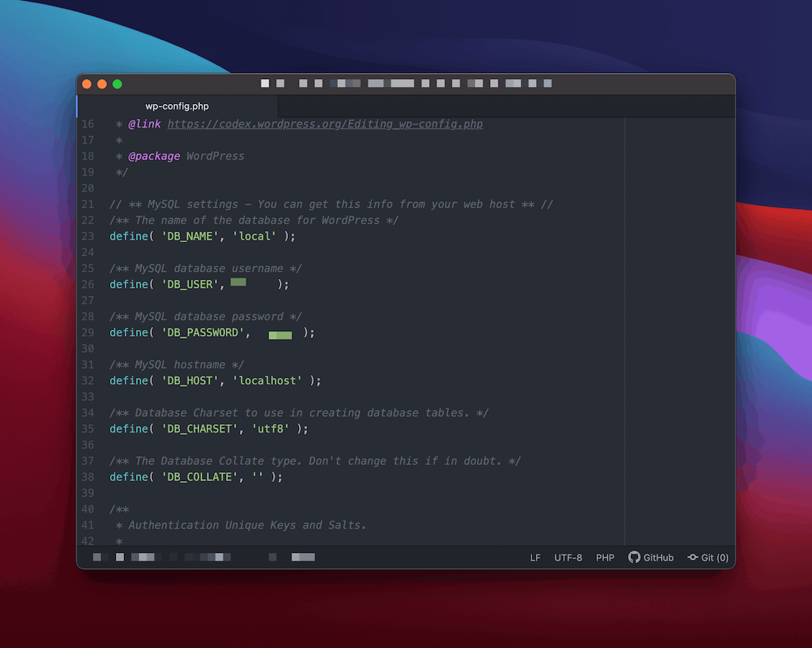Open the UTF-8 encoding selector

(x=568, y=558)
